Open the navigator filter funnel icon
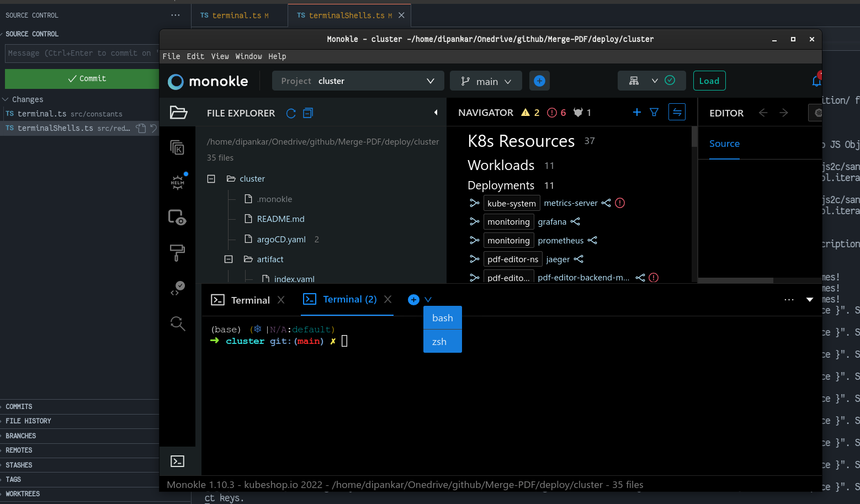 654,112
